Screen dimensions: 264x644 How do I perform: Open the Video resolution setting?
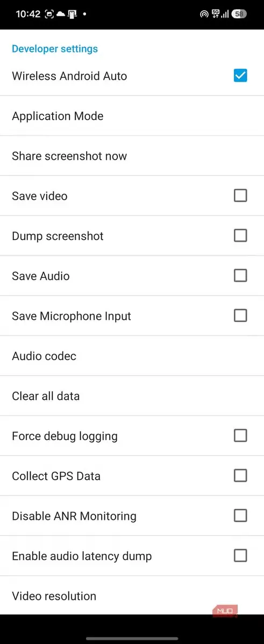132,596
